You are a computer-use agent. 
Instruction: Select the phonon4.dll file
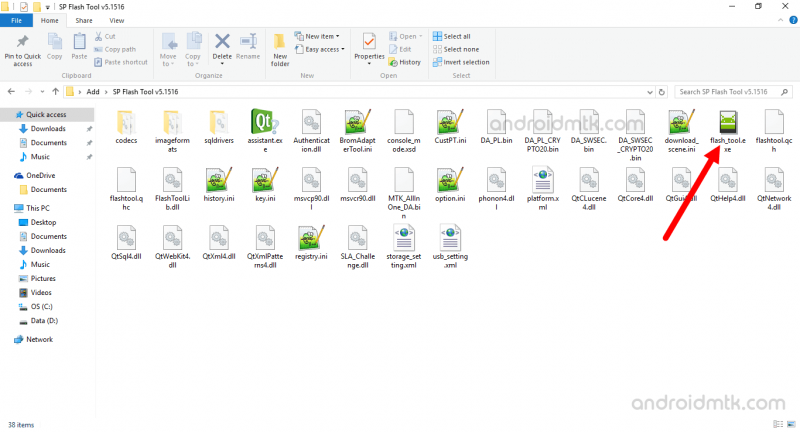[496, 189]
